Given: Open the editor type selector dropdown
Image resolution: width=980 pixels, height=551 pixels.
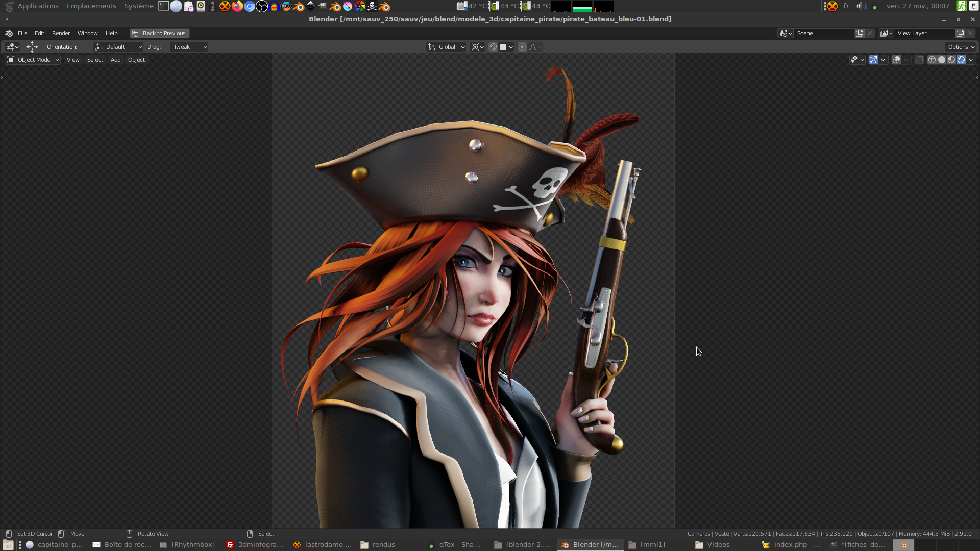Looking at the screenshot, I should (x=12, y=47).
